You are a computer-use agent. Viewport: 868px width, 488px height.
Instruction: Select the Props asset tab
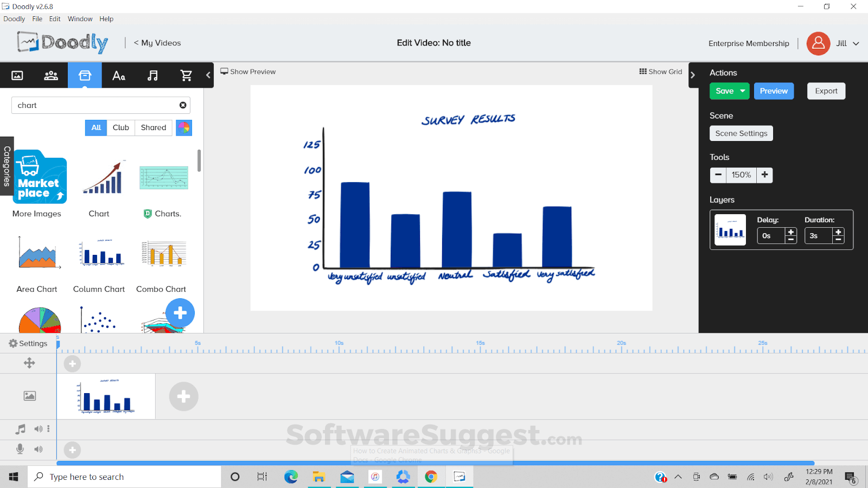pyautogui.click(x=85, y=75)
